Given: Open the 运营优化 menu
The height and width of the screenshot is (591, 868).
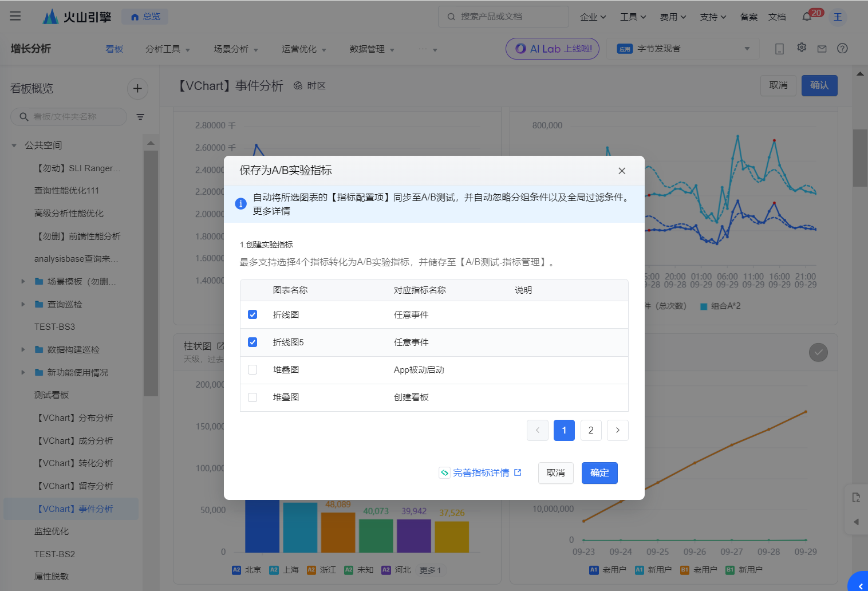Looking at the screenshot, I should [304, 49].
